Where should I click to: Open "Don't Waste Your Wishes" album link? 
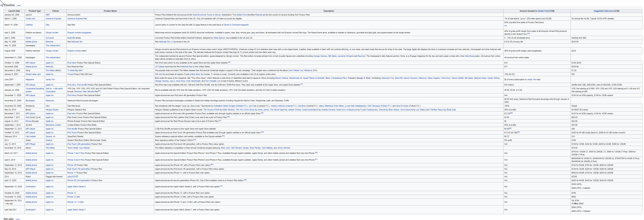click(79, 148)
